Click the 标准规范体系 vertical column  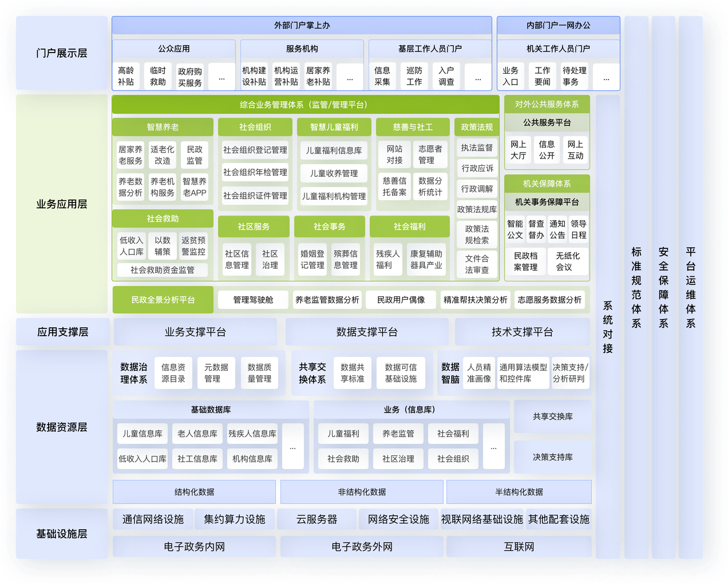tap(636, 287)
